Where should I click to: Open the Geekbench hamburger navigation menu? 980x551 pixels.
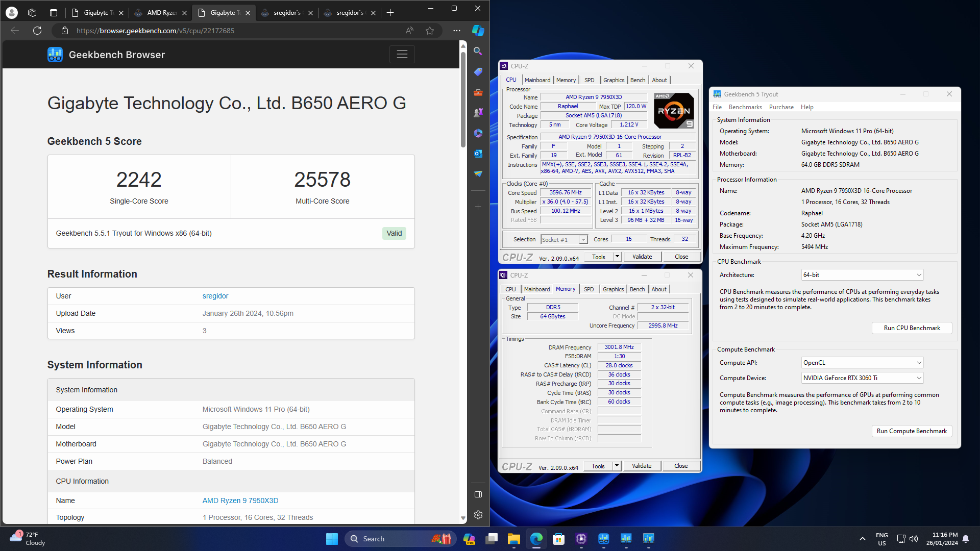(x=402, y=54)
